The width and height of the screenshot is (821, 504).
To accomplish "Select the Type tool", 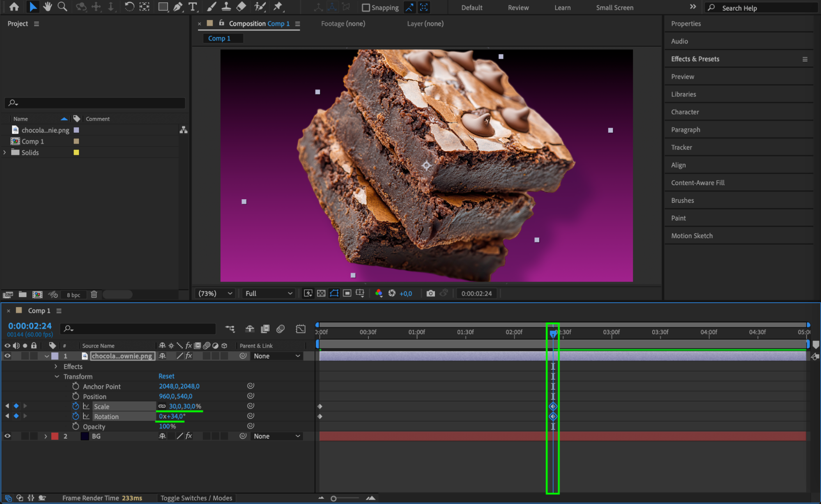I will pyautogui.click(x=192, y=7).
